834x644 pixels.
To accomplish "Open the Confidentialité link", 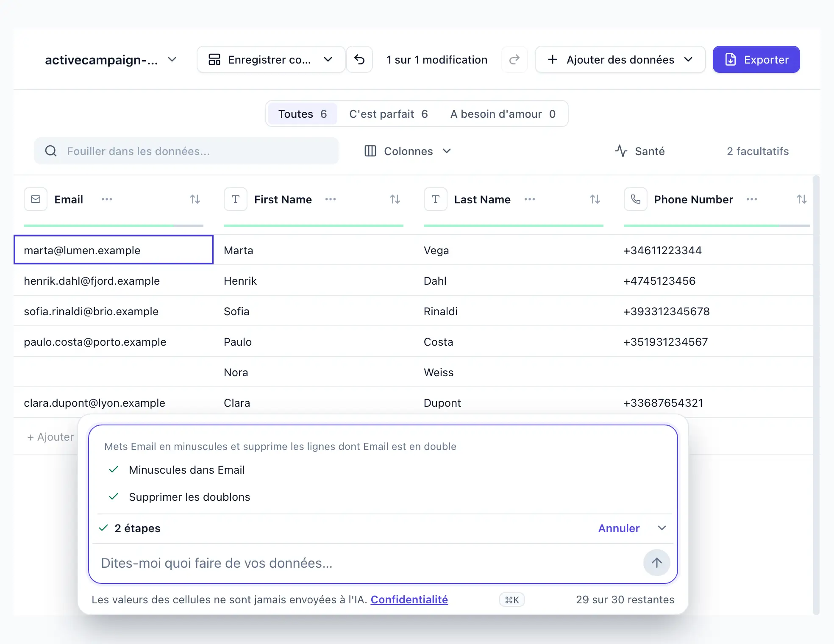I will (409, 600).
